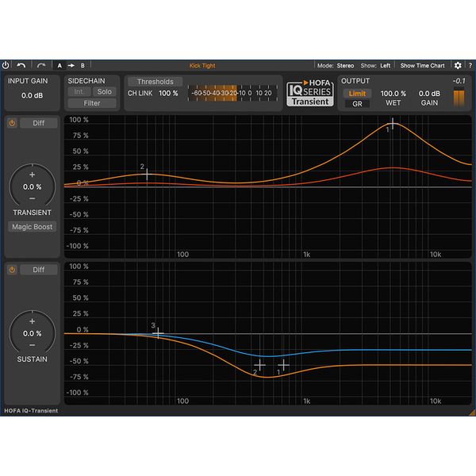The image size is (476, 476).
Task: Click the TRANSIENT label
Action: [x=33, y=213]
